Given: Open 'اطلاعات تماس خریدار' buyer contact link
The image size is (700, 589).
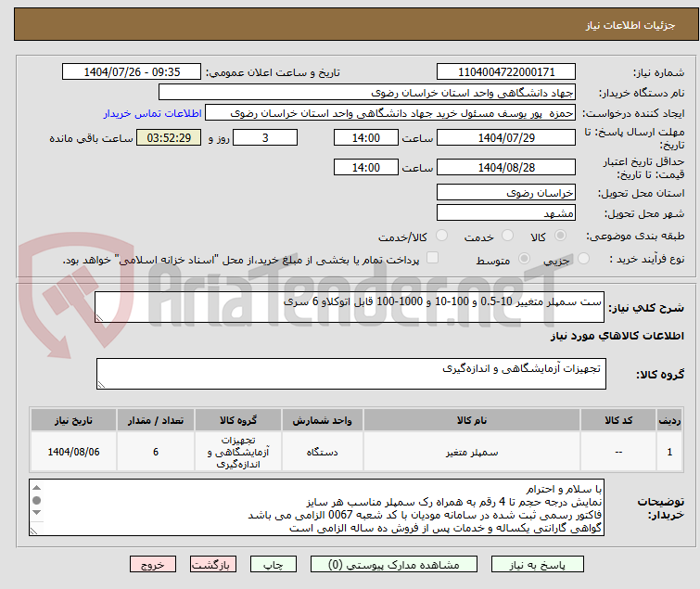Looking at the screenshot, I should point(153,113).
